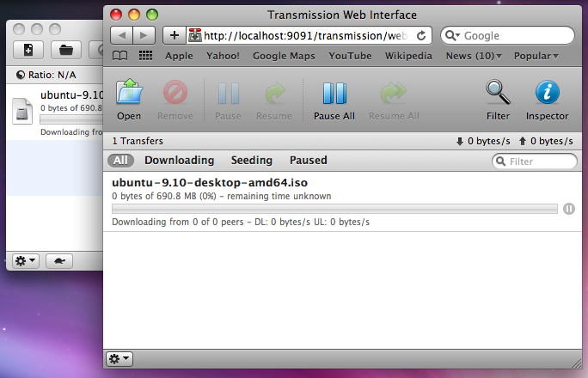Open folder icon in Transmission window
The image size is (588, 378).
66,50
